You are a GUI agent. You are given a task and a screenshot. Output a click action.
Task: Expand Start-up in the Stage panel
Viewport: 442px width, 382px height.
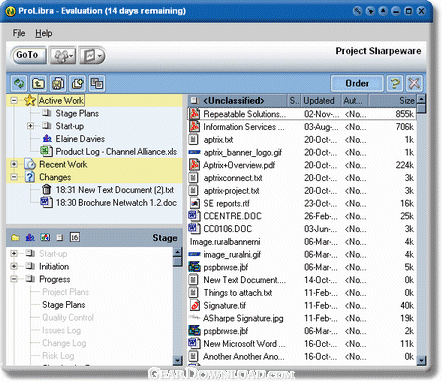(x=14, y=254)
